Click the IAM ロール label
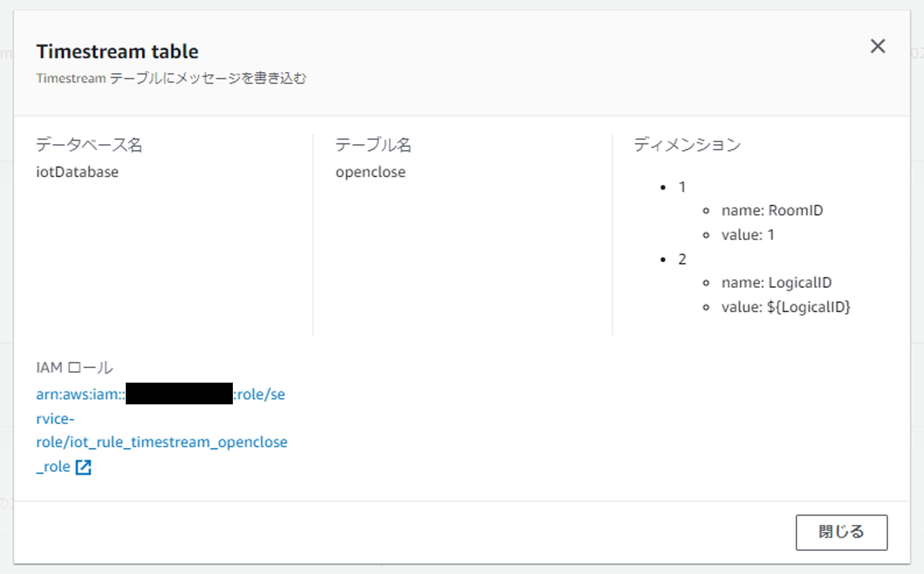This screenshot has height=574, width=924. pos(75,367)
